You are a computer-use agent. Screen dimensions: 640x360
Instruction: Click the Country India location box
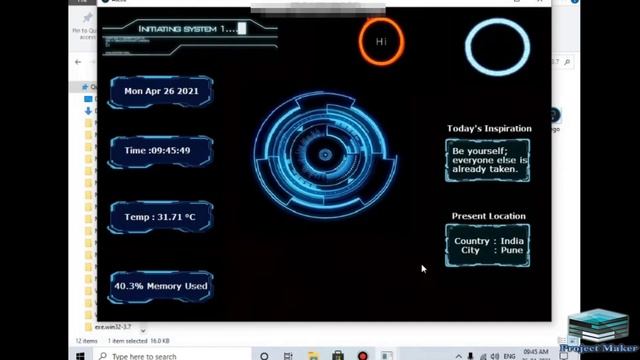pos(488,245)
